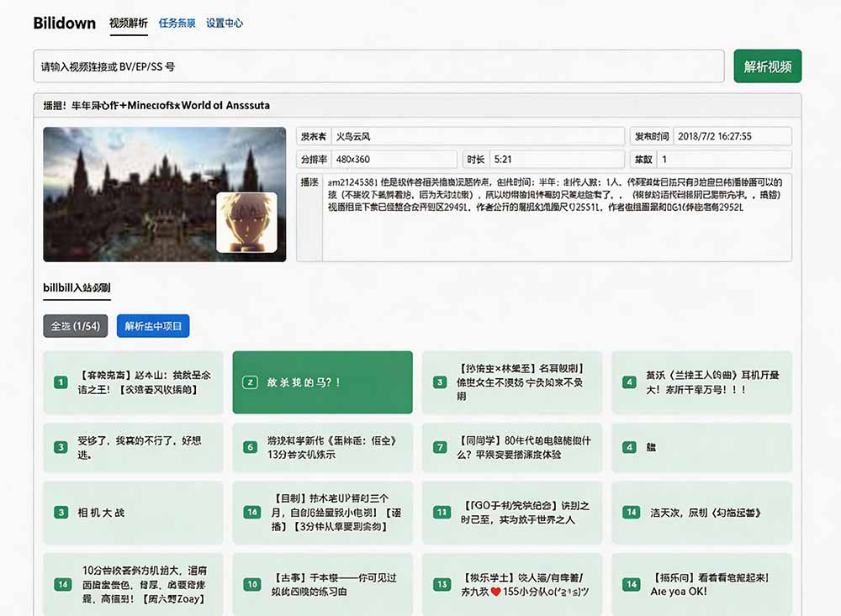This screenshot has width=841, height=616.
Task: Click the number badge on FGO card
Action: [x=442, y=513]
